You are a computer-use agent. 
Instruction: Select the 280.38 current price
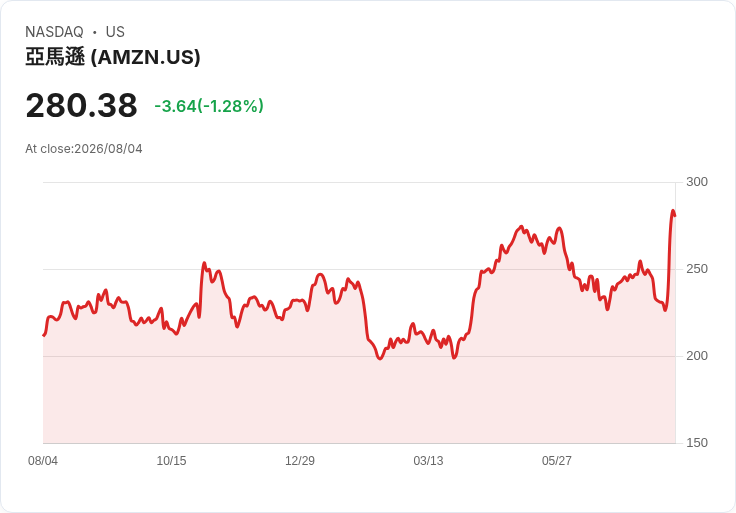[82, 105]
